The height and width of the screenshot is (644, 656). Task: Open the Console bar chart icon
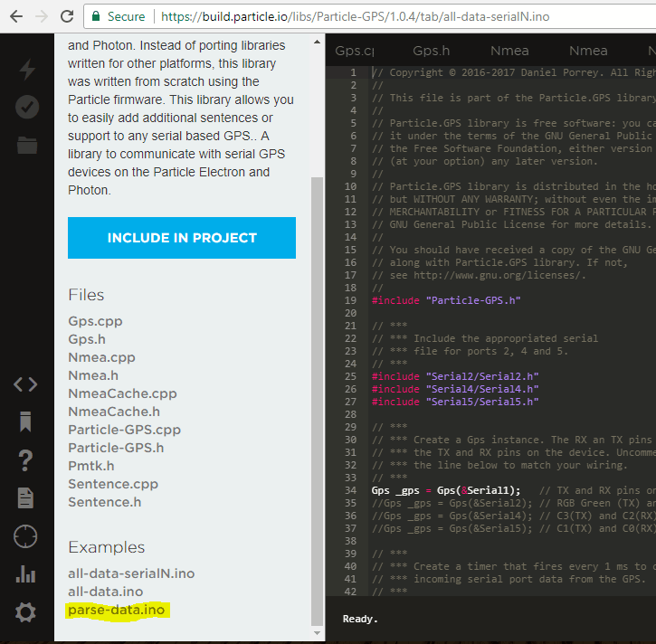(x=25, y=574)
